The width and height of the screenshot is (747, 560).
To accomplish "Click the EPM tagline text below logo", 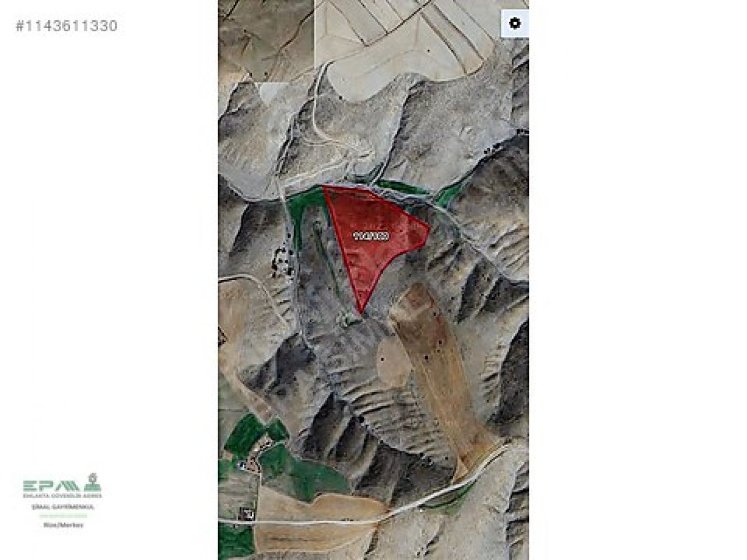I will click(x=62, y=496).
